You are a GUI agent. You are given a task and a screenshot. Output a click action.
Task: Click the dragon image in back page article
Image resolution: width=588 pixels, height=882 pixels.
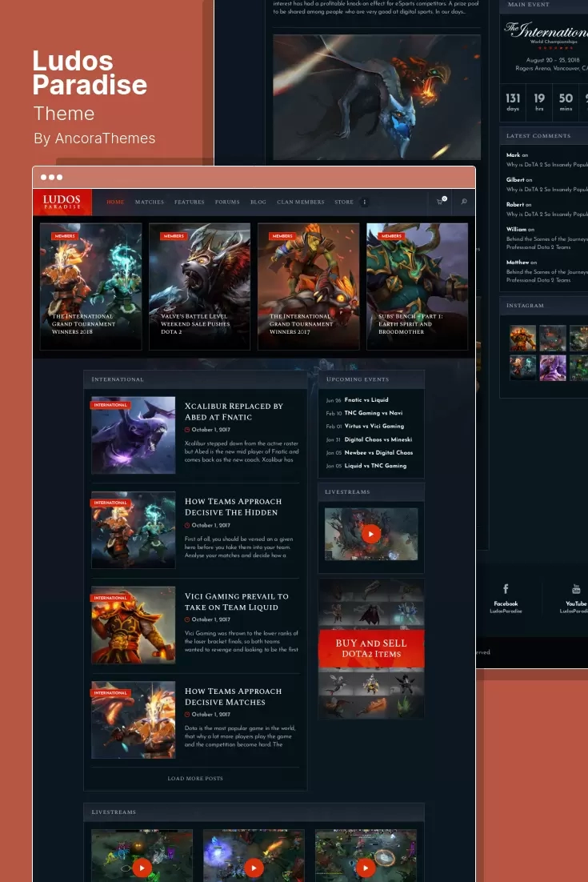pyautogui.click(x=377, y=98)
